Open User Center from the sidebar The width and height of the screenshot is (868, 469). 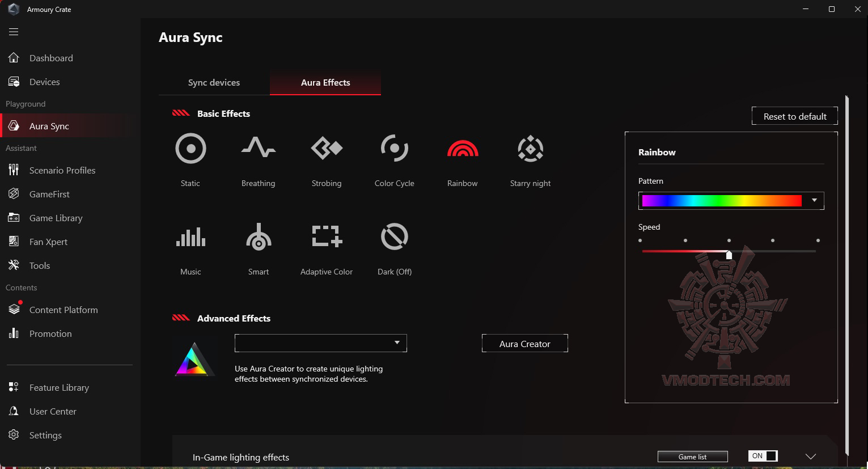click(53, 411)
